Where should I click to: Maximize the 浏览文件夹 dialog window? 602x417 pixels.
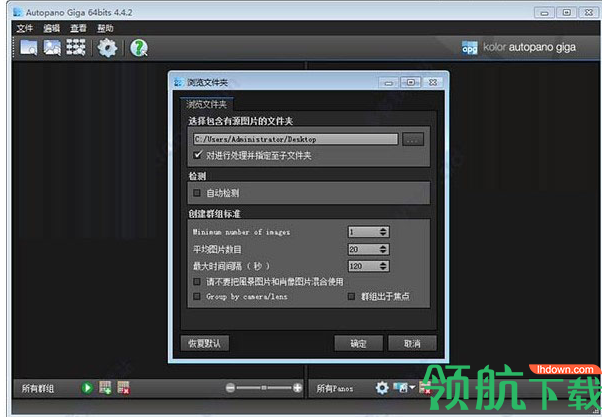click(410, 82)
